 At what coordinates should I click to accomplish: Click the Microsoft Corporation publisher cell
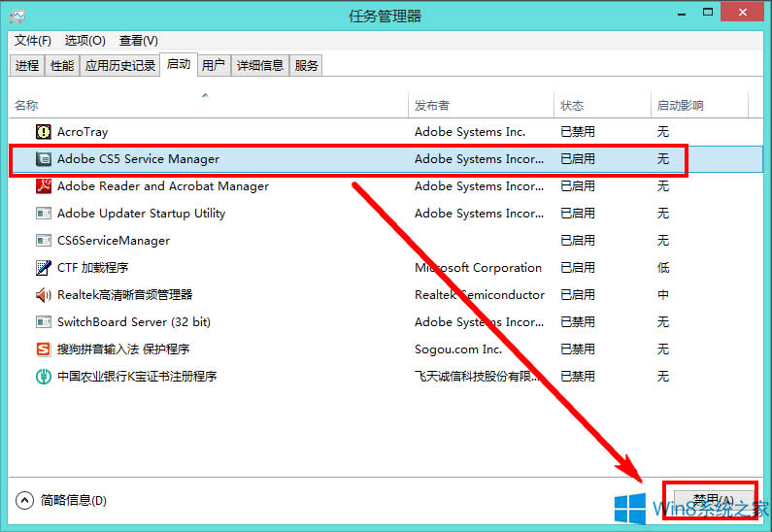click(x=478, y=268)
